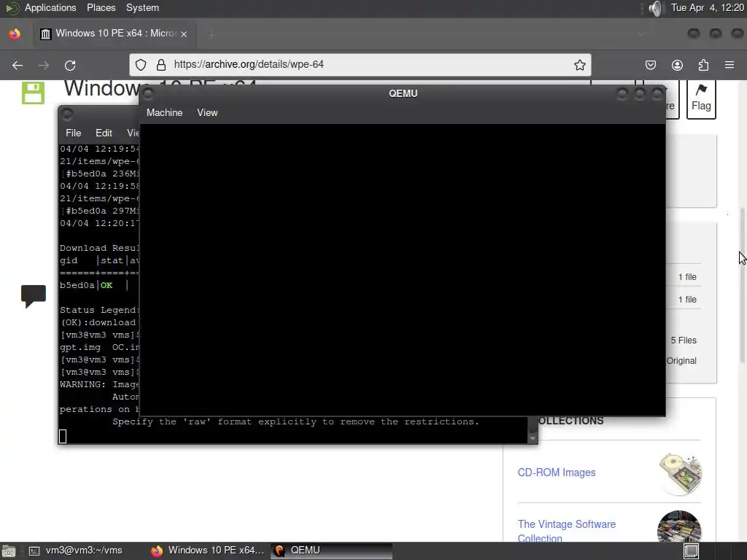Open the Extensions puzzle icon
Viewport: 747px width, 560px height.
pos(703,65)
